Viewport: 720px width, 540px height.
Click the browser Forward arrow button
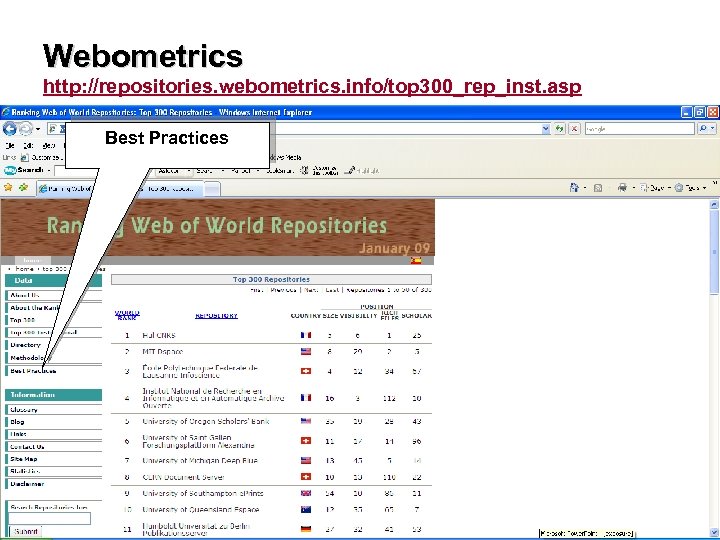click(25, 129)
